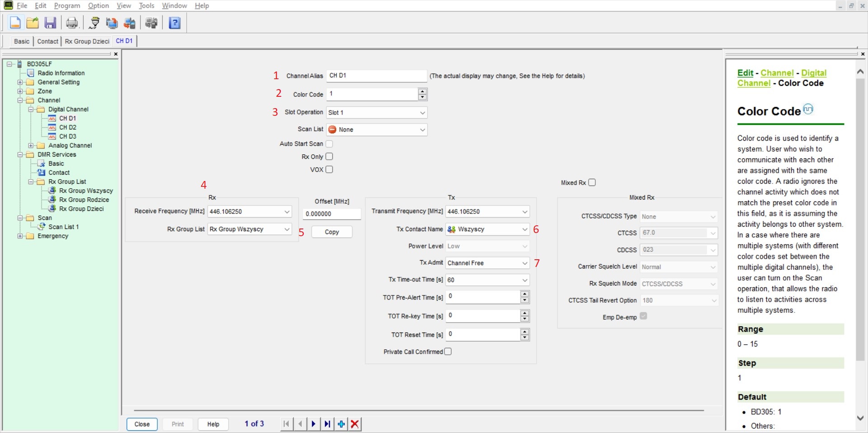
Task: Switch to the Contact tab
Action: point(47,41)
